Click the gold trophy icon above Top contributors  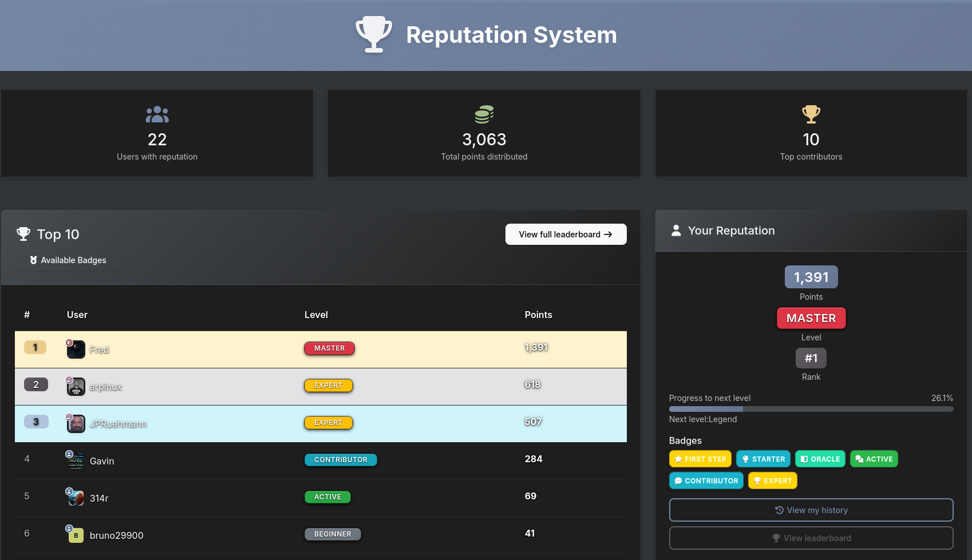click(x=811, y=114)
